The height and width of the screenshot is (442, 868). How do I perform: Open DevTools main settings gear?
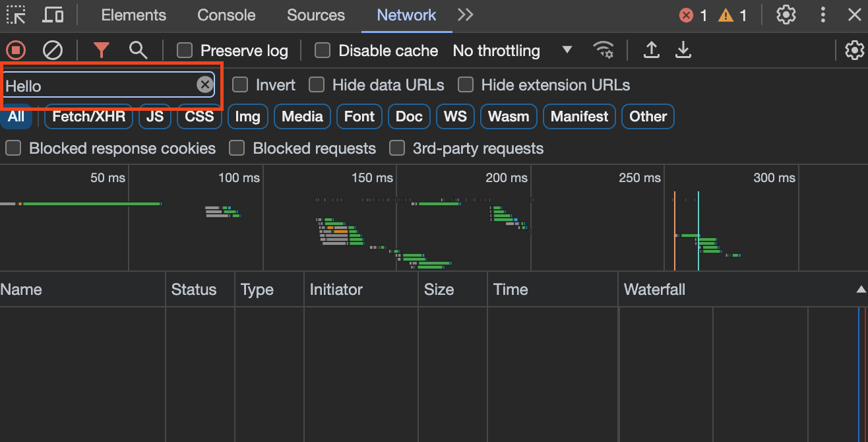(x=786, y=15)
